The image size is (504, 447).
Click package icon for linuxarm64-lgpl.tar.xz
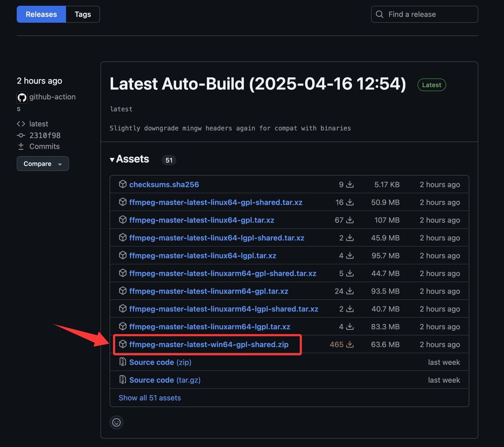point(123,326)
